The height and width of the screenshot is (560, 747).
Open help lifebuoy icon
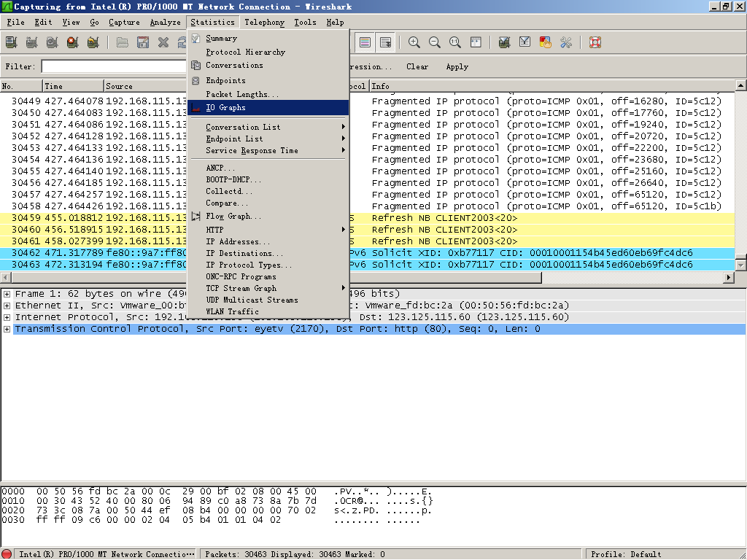pyautogui.click(x=595, y=42)
